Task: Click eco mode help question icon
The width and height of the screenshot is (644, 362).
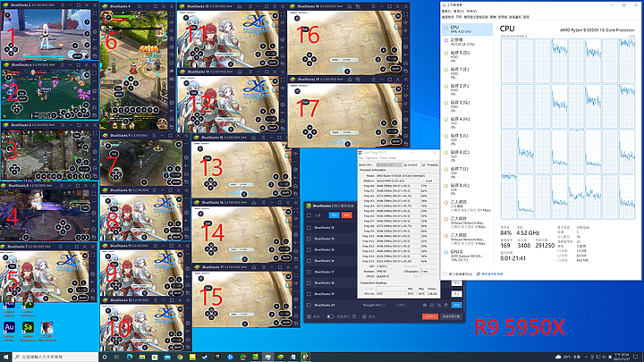Action: click(354, 316)
